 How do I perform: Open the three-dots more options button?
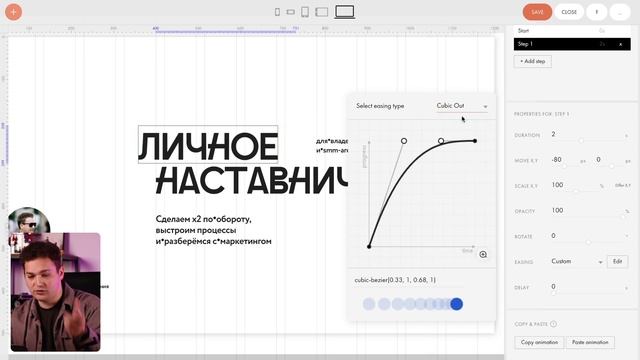[620, 12]
